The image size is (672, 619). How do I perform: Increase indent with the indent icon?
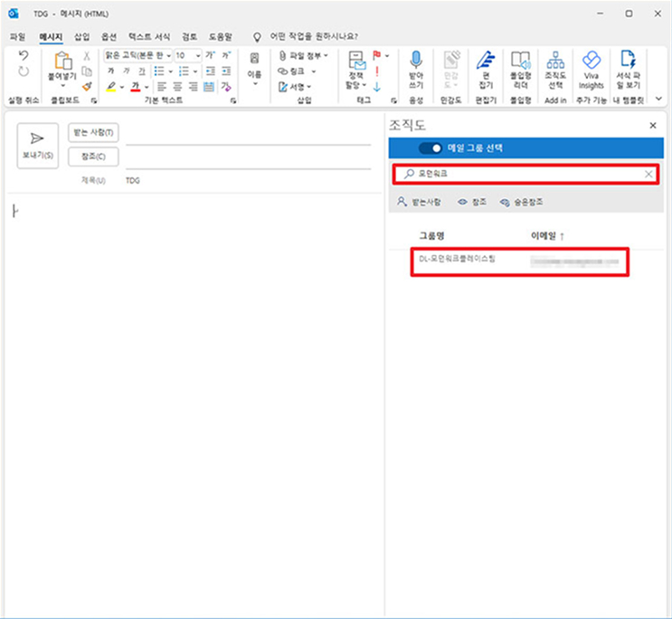pyautogui.click(x=226, y=71)
